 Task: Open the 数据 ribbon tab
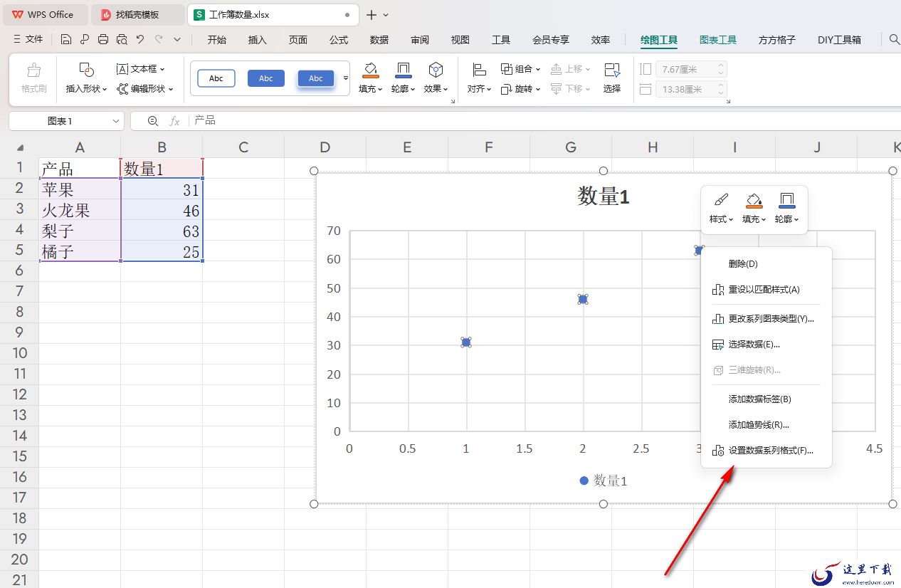click(x=379, y=40)
